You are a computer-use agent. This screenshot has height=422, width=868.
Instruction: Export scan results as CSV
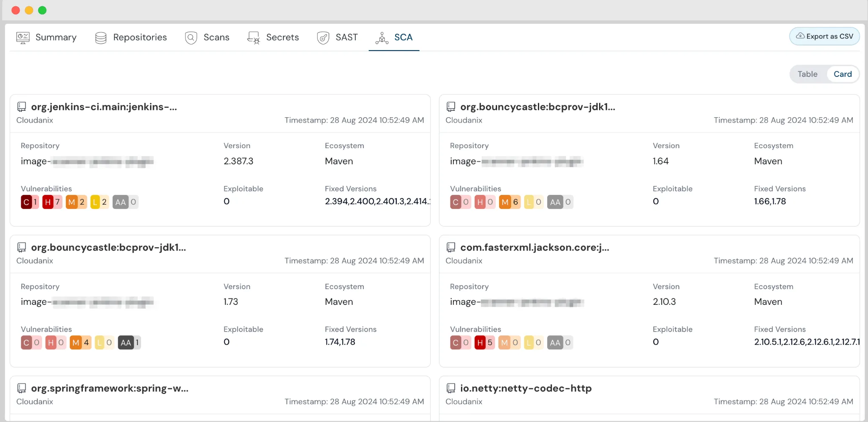[x=824, y=36]
